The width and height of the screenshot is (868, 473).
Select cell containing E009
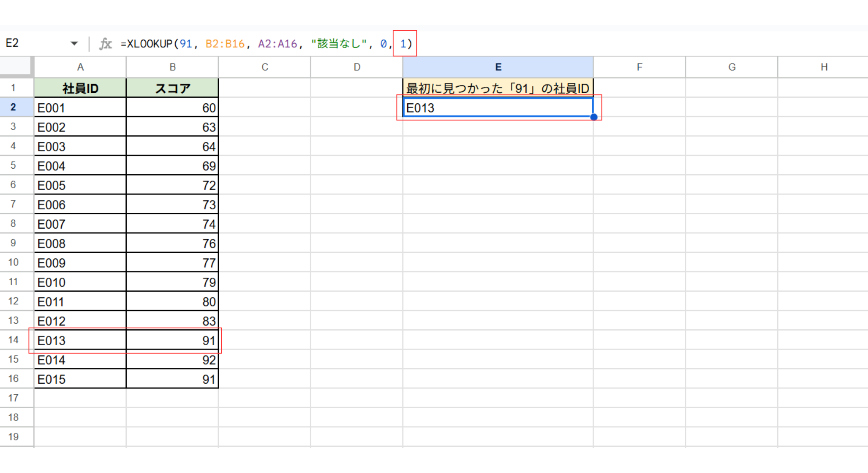(x=80, y=263)
